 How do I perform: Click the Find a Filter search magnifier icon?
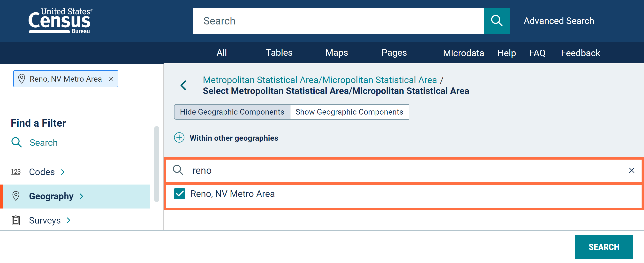click(x=16, y=142)
